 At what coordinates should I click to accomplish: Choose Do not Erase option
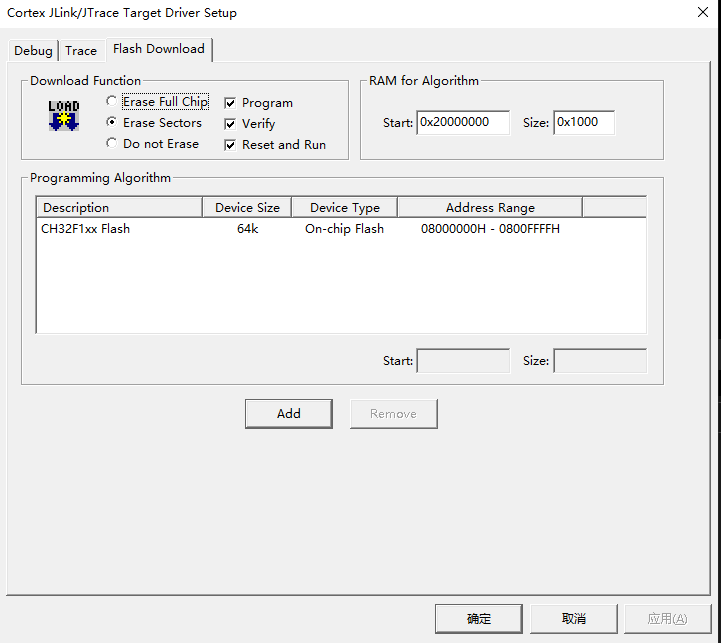click(x=111, y=144)
